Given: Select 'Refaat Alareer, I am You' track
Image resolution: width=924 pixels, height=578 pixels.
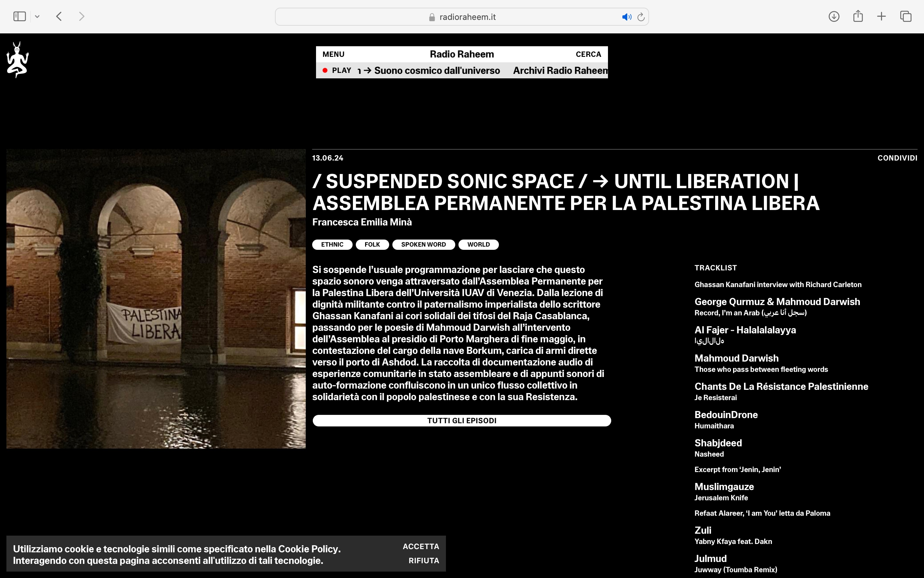Looking at the screenshot, I should (x=762, y=513).
